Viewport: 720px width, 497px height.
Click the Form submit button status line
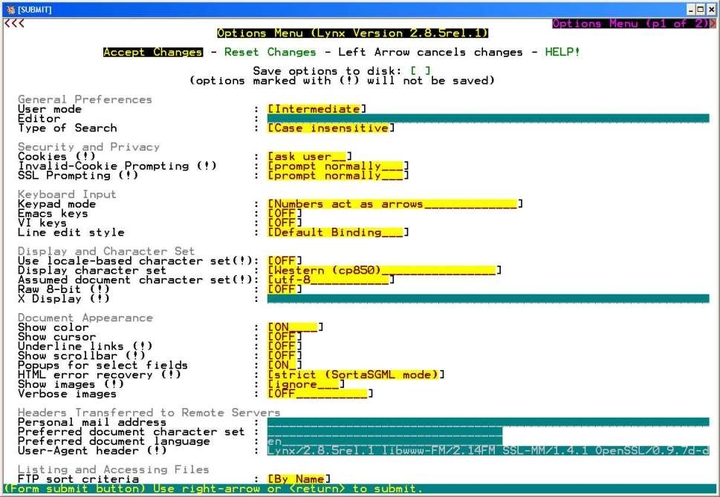(x=360, y=489)
